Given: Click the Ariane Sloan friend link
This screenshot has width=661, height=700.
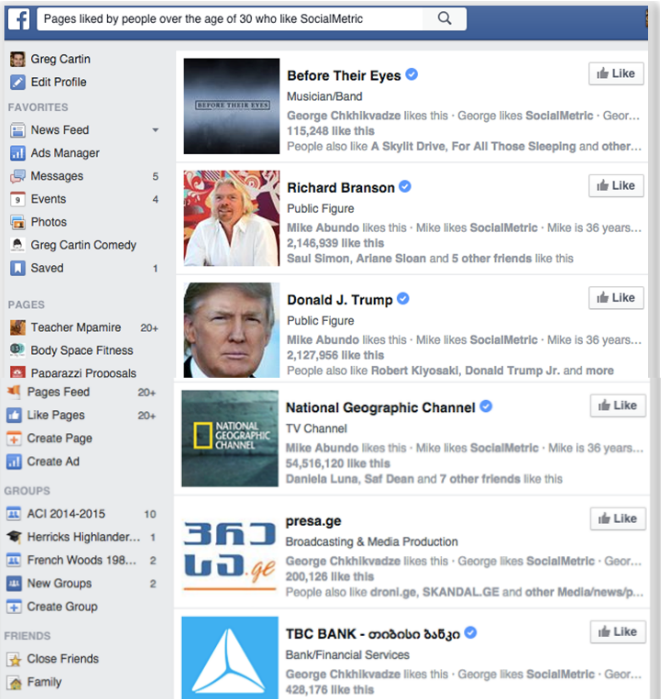Looking at the screenshot, I should [391, 258].
